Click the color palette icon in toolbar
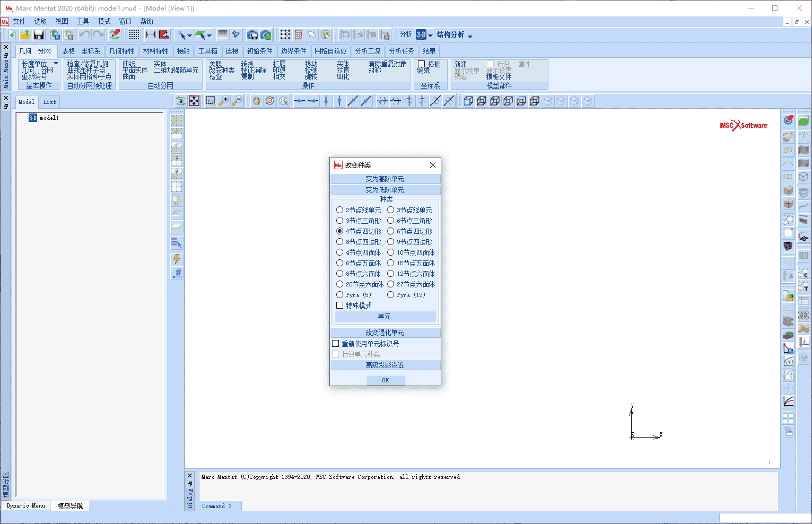 click(x=325, y=34)
